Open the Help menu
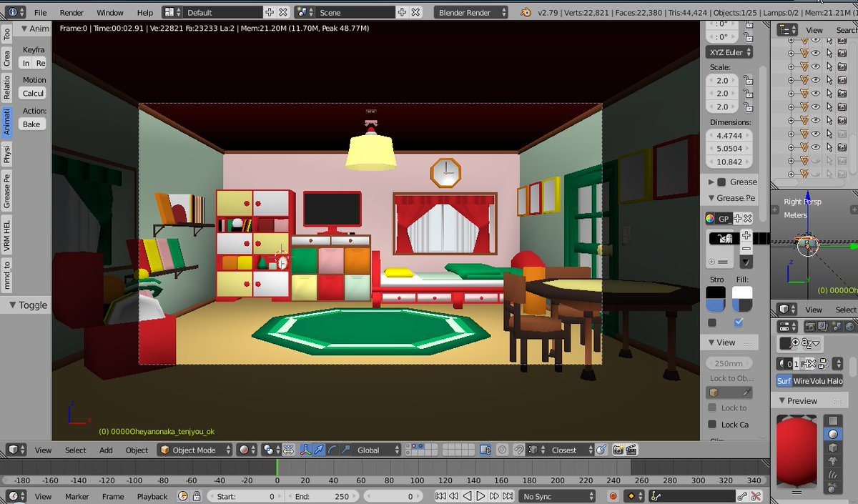This screenshot has height=504, width=858. coord(145,12)
